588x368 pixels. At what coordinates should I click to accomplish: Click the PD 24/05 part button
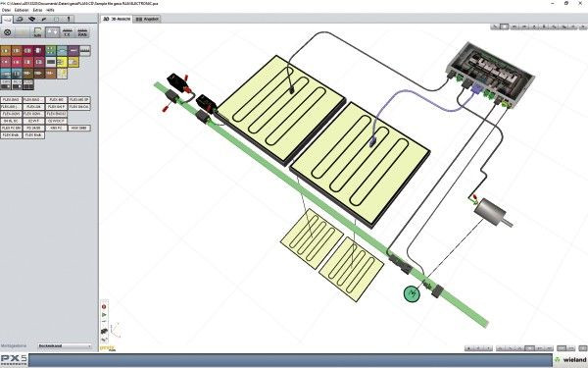(x=33, y=128)
